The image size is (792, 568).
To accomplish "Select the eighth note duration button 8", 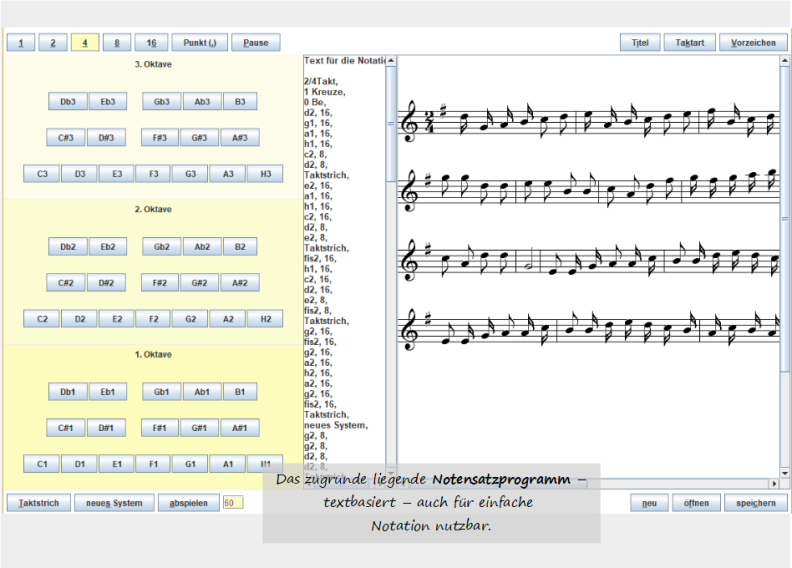I will click(117, 43).
